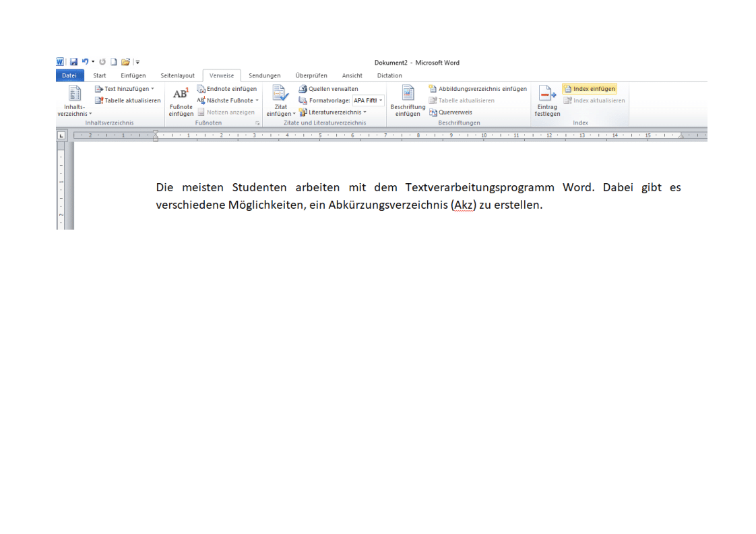This screenshot has height=534, width=756.
Task: Click the word 'Textverarbeitungsprogramm' in document
Action: pos(480,187)
